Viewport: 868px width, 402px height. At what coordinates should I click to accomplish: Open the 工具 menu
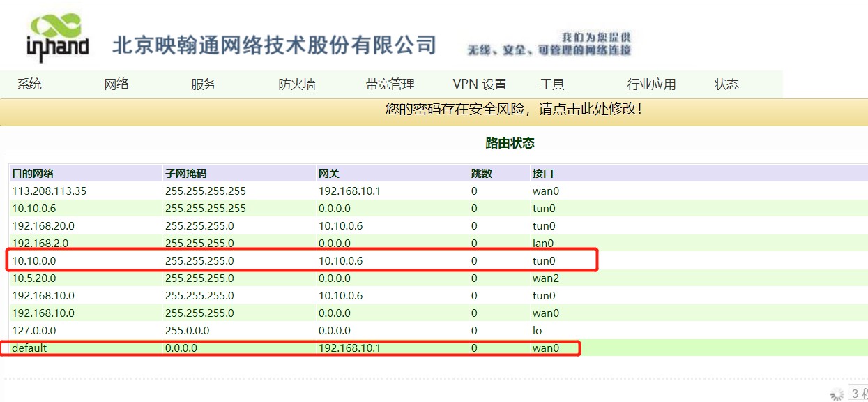(x=552, y=84)
